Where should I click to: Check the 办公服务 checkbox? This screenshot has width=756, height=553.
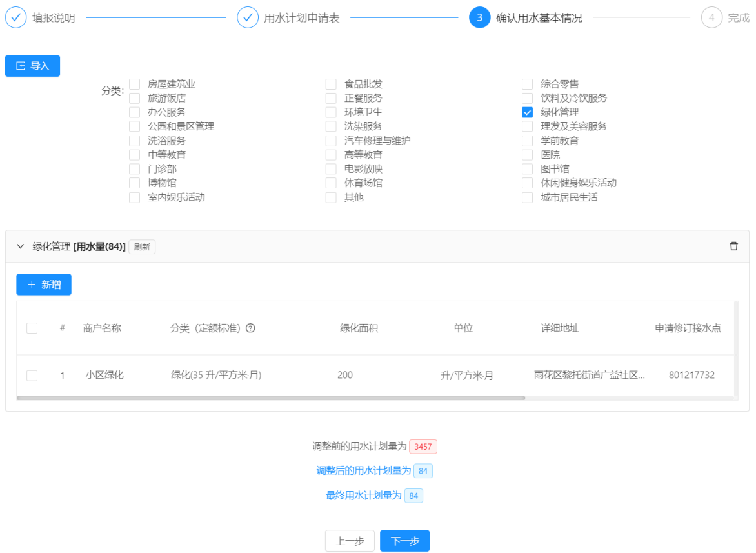coord(135,112)
